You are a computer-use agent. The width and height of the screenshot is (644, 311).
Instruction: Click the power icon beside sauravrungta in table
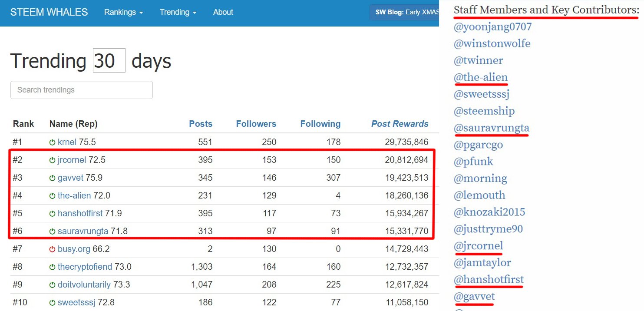(53, 231)
